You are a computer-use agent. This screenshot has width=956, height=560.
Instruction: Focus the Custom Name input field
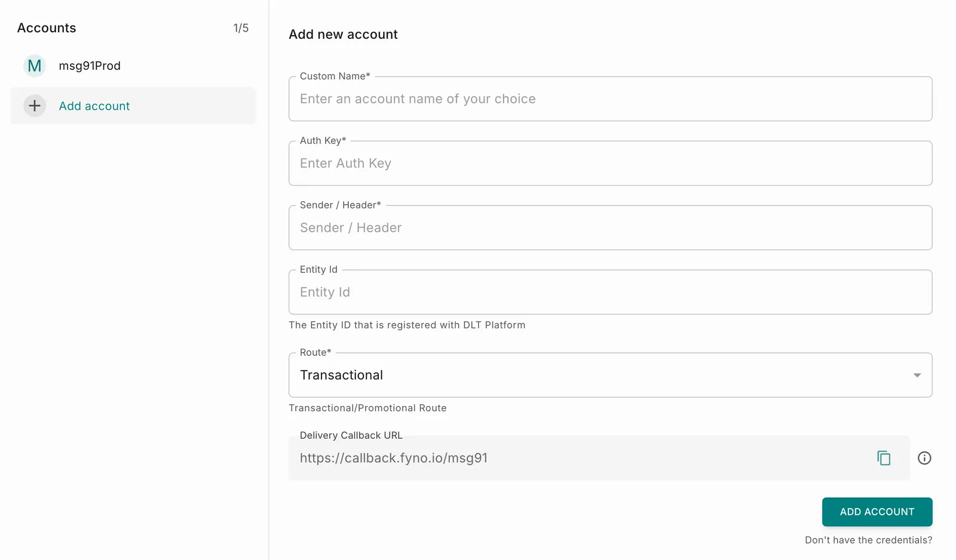click(x=610, y=99)
